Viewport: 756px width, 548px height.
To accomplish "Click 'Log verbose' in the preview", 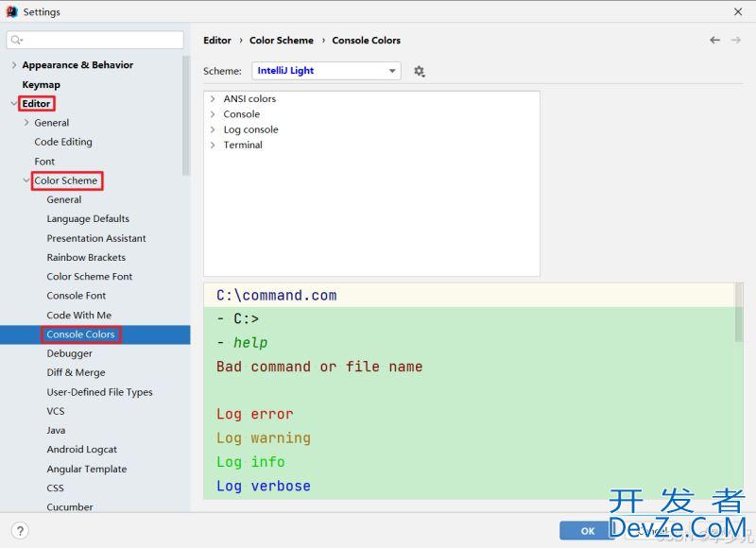I will (x=264, y=486).
